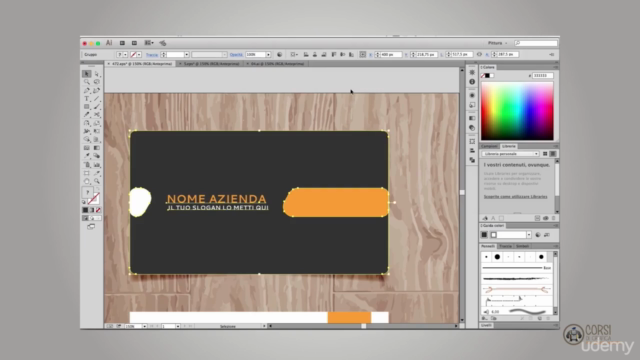This screenshot has height=360, width=640.
Task: Select the Magic Wand tool
Action: (87, 82)
